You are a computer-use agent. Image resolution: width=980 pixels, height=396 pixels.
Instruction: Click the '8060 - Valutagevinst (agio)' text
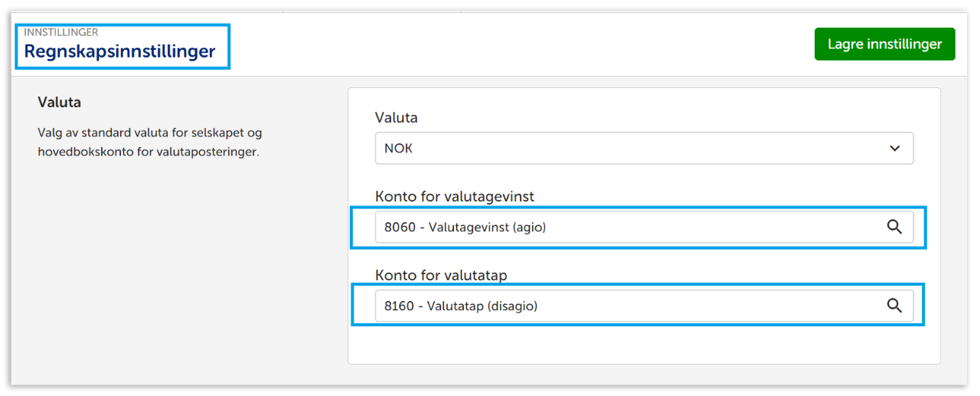coord(465,227)
